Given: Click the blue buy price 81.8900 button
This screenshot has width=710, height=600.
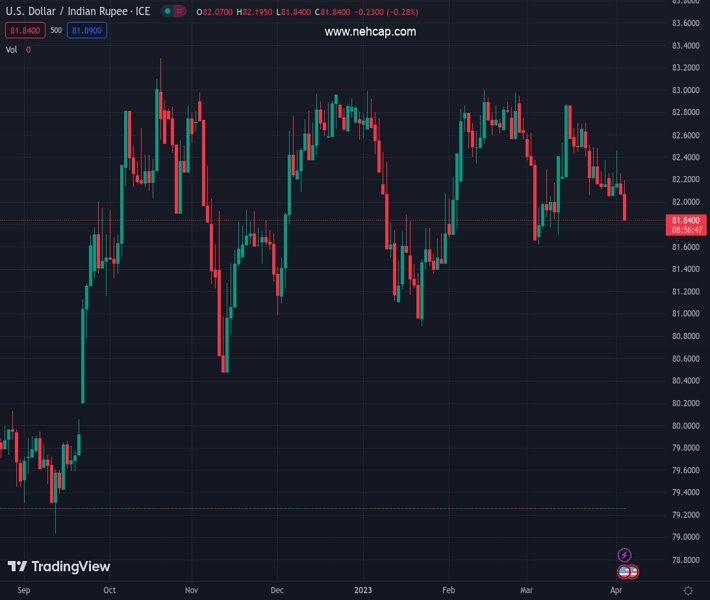Looking at the screenshot, I should click(87, 31).
